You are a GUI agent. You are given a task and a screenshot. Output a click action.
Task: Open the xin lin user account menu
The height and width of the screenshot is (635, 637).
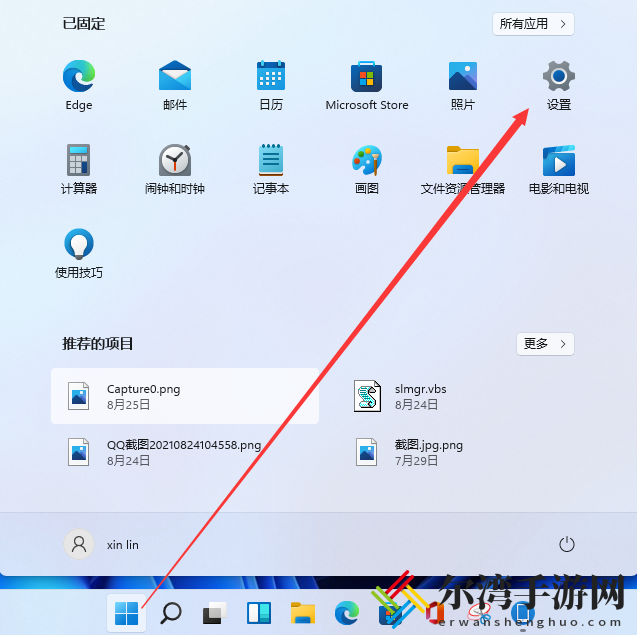(102, 544)
